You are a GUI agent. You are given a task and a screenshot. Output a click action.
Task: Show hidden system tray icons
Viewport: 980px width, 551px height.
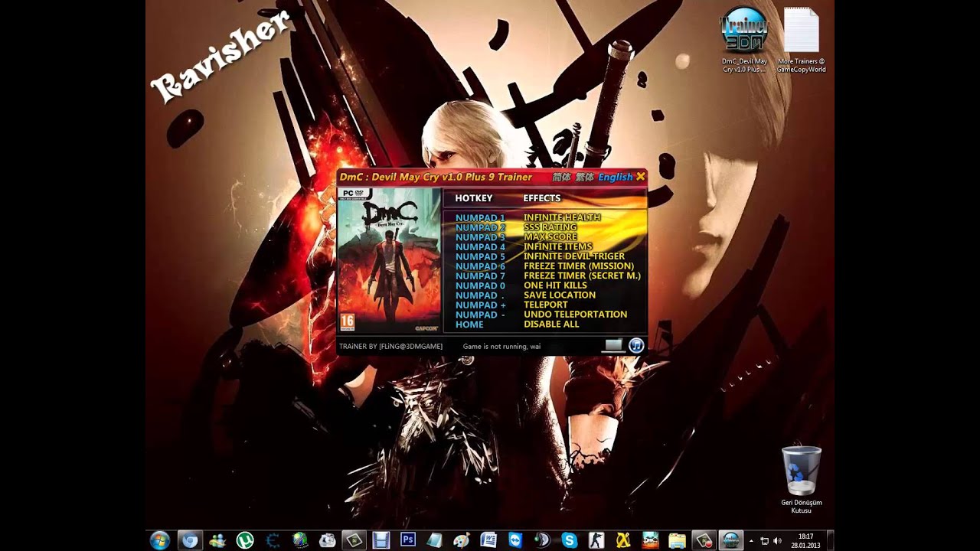[751, 540]
